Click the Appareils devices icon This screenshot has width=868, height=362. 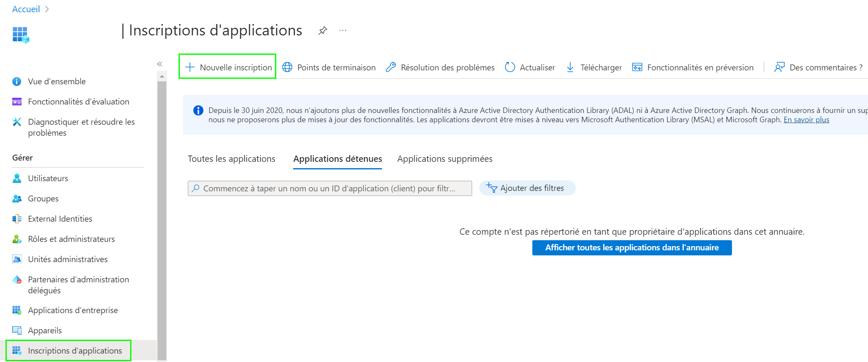point(17,330)
